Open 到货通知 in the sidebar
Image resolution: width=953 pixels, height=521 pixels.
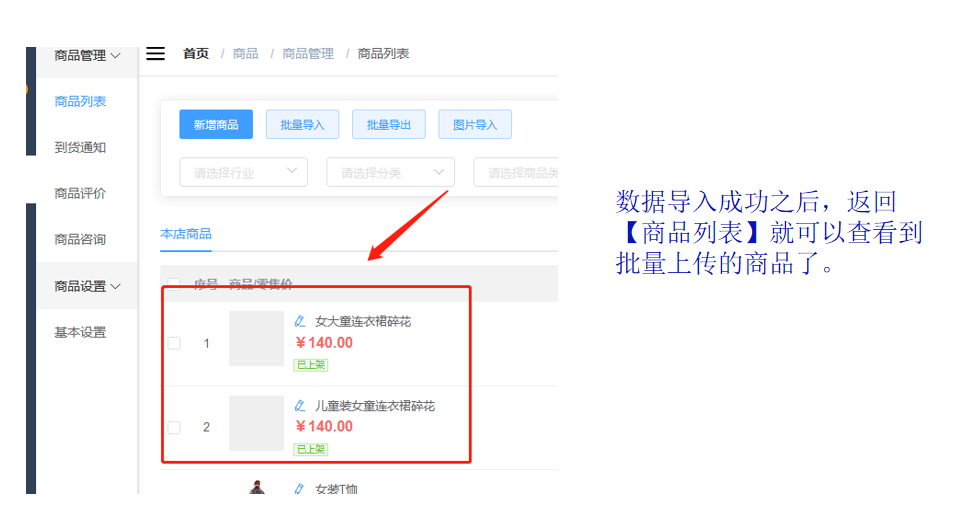(x=80, y=148)
